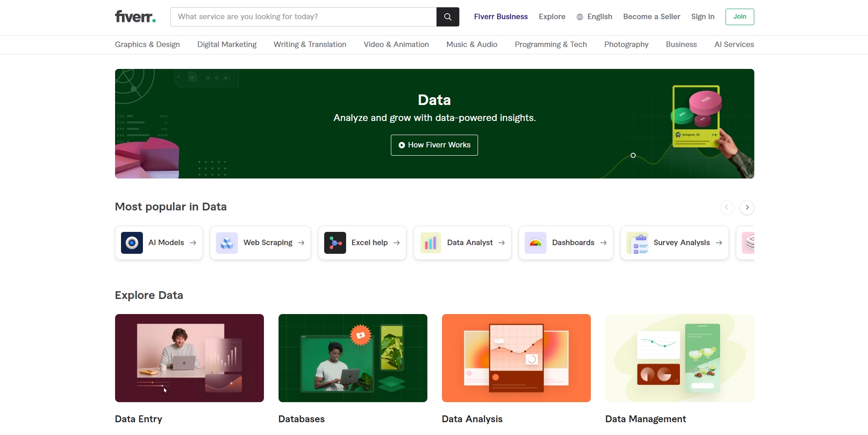Click the Data Management heading
This screenshot has height=435, width=868.
[646, 419]
